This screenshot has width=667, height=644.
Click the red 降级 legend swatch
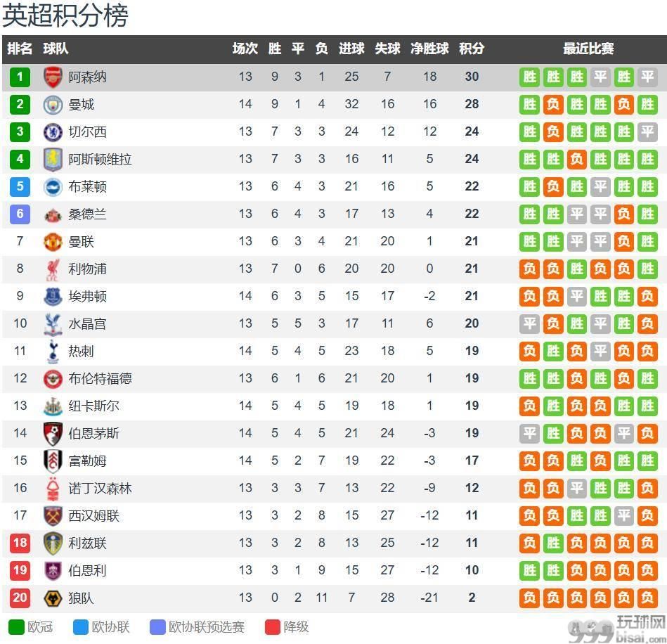(273, 626)
